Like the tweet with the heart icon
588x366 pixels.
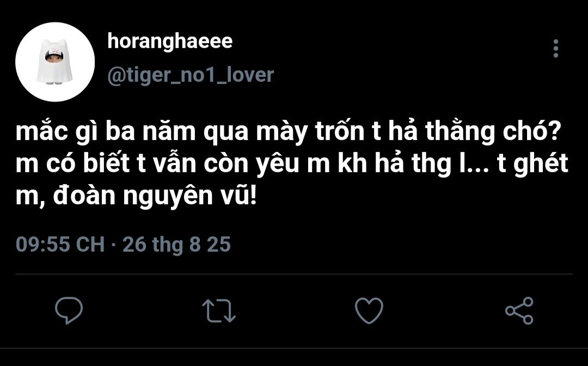click(369, 310)
